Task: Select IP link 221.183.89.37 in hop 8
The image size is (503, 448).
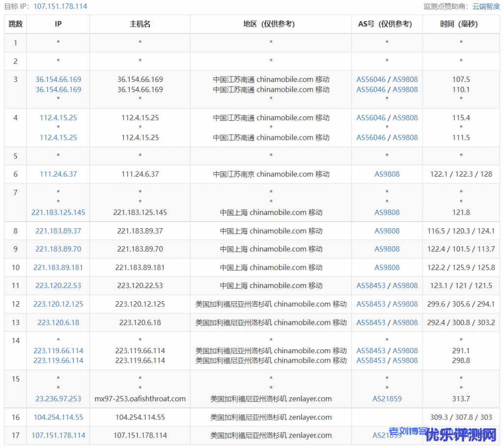Action: point(58,231)
